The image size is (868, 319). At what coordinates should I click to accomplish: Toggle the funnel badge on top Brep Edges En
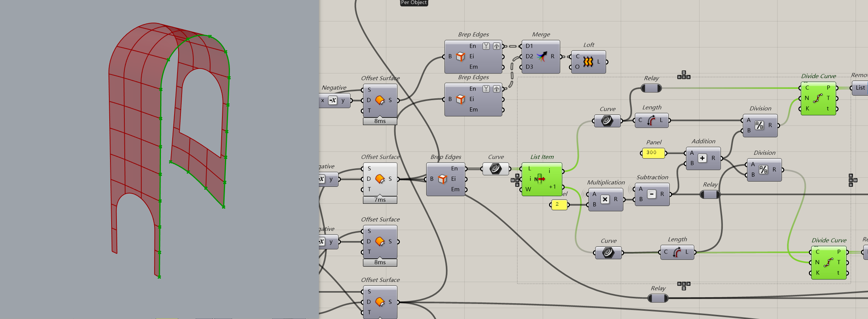pos(486,46)
